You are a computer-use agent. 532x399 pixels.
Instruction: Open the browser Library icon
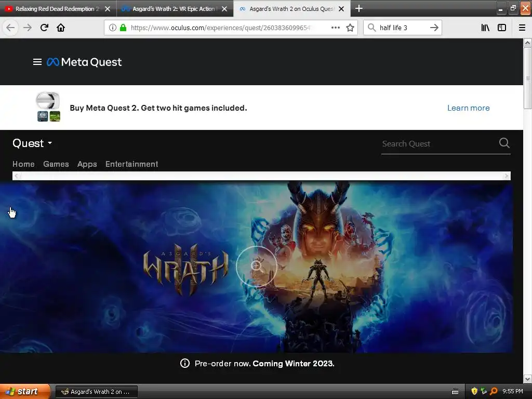tap(485, 28)
